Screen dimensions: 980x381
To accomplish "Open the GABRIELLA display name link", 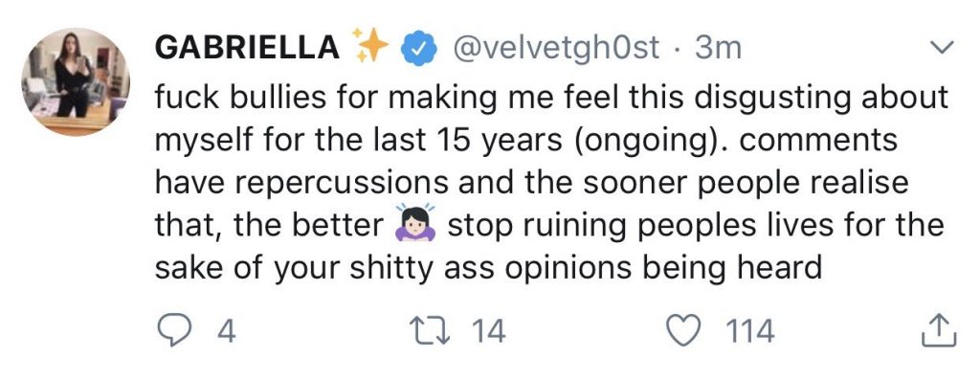I will coord(247,48).
